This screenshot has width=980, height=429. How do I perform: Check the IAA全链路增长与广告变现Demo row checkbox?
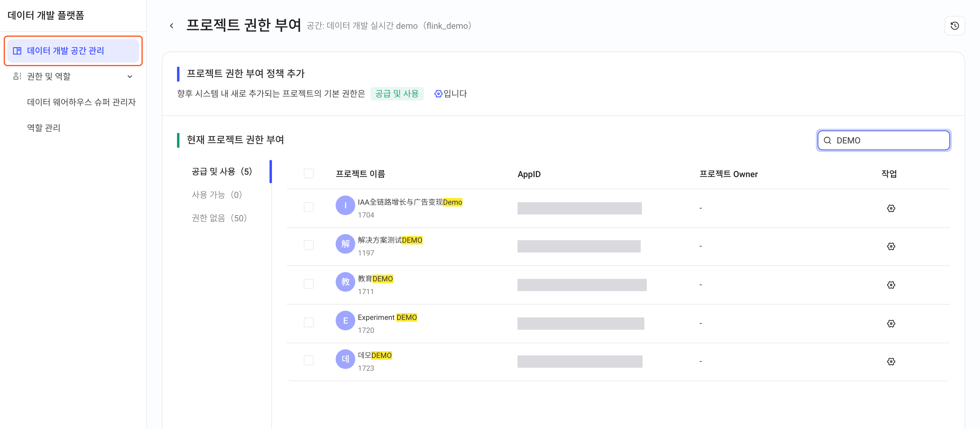click(308, 207)
